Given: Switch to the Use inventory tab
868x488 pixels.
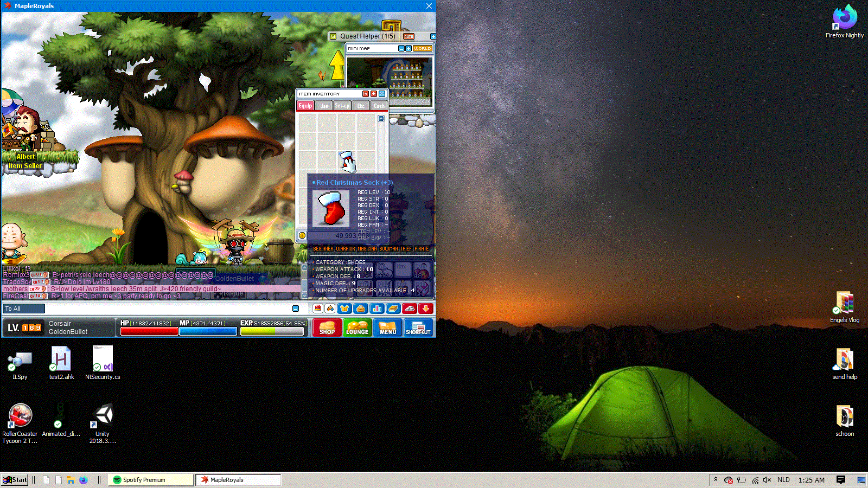Looking at the screenshot, I should tap(324, 106).
